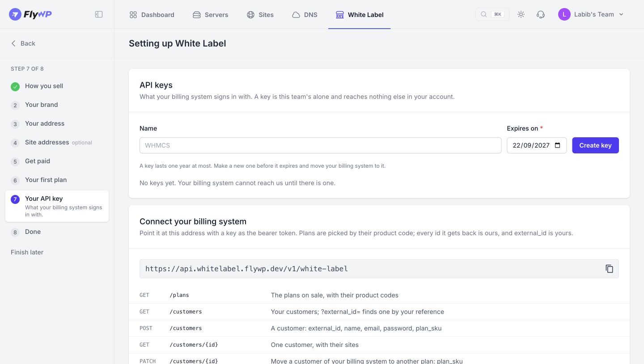
Task: Open the Servers tab
Action: 211,15
